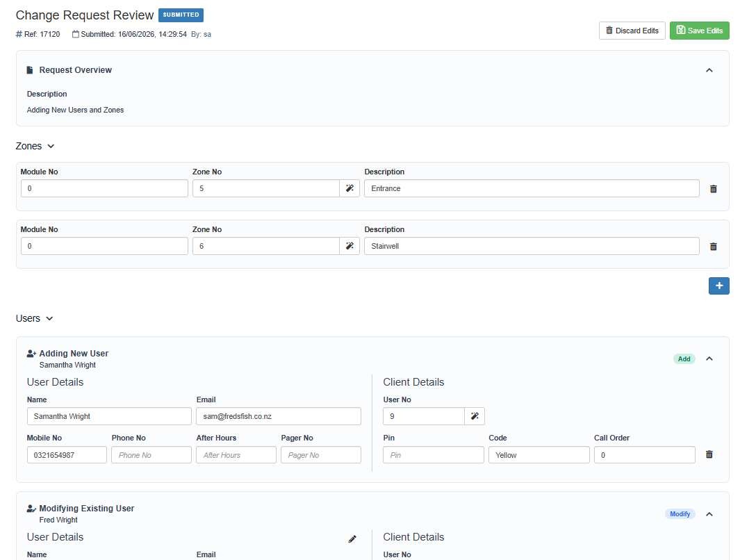Click the Submitted 16/06/2026, 14:29:54 timestamp
Viewport: 740px width, 560px height.
133,34
